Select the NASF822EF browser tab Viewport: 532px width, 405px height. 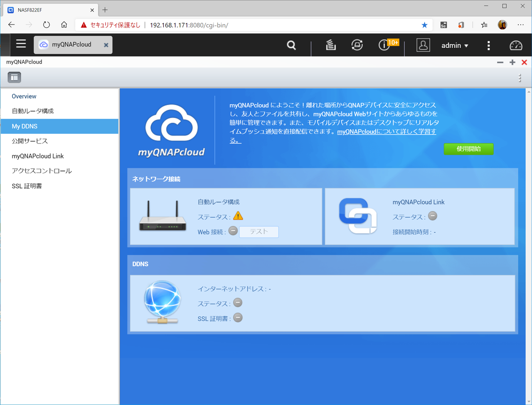click(x=50, y=10)
